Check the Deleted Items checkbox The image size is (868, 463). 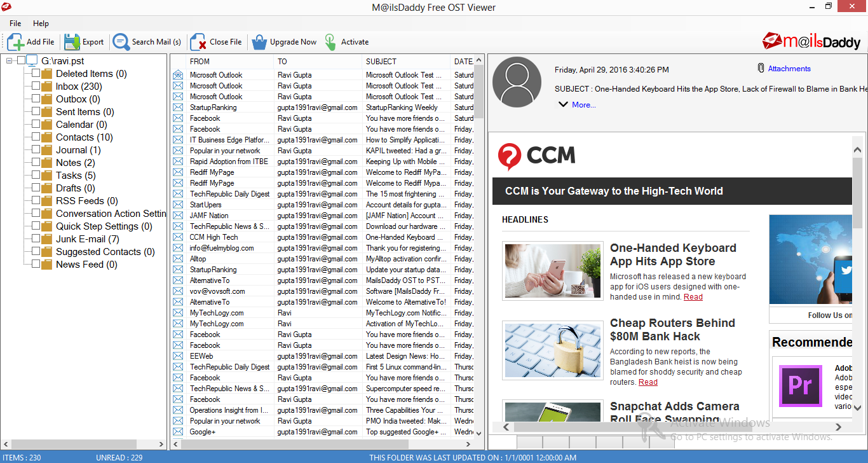pyautogui.click(x=36, y=74)
